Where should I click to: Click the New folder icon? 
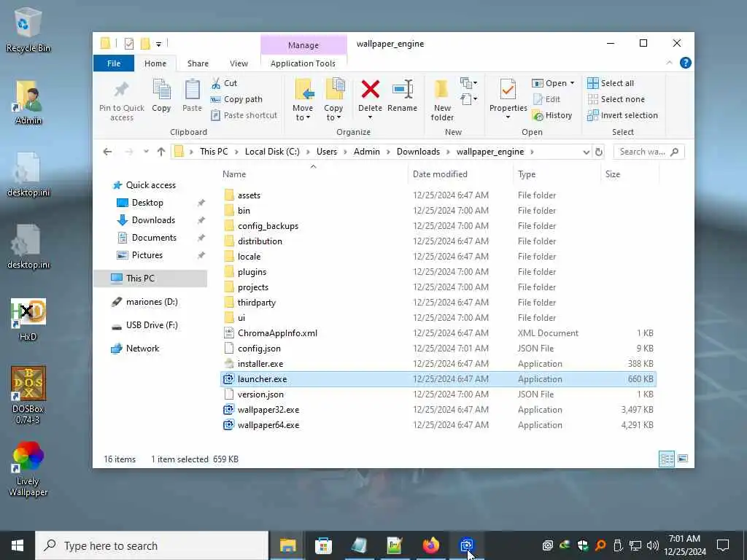(441, 90)
